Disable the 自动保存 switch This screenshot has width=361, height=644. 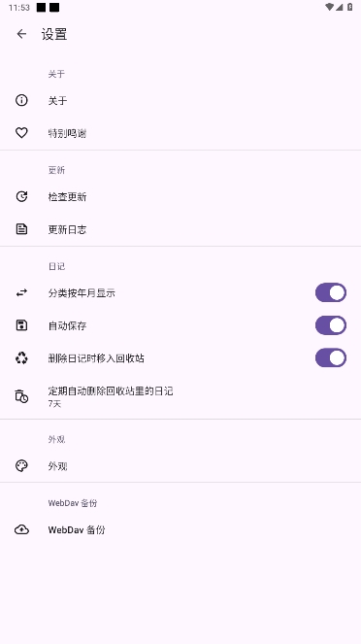coord(331,325)
